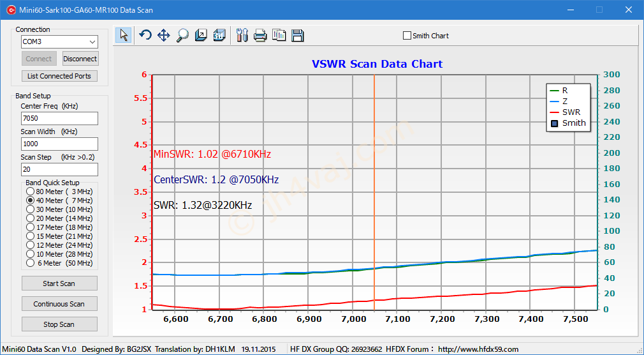The width and height of the screenshot is (644, 355).
Task: Click the http://www.hfdx59.com status bar text
Action: pos(478,349)
